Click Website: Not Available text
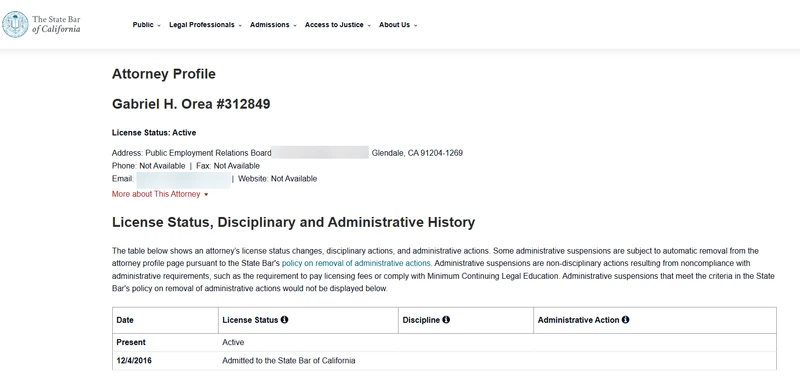Screen dimensions: 800x387 coord(278,178)
